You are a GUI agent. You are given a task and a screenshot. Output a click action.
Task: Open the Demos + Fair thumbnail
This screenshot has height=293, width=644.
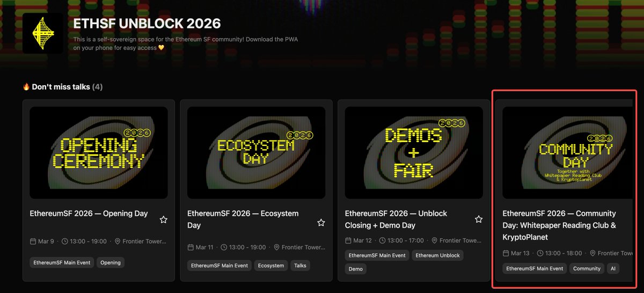(414, 153)
